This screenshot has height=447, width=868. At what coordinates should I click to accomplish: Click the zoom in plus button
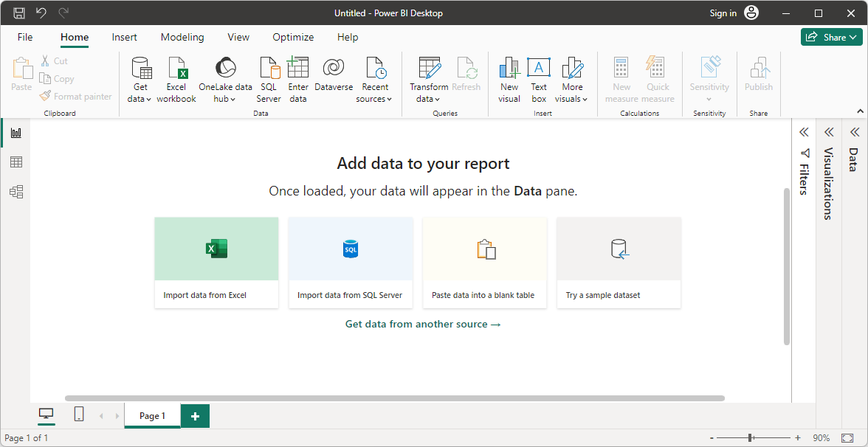[798, 438]
